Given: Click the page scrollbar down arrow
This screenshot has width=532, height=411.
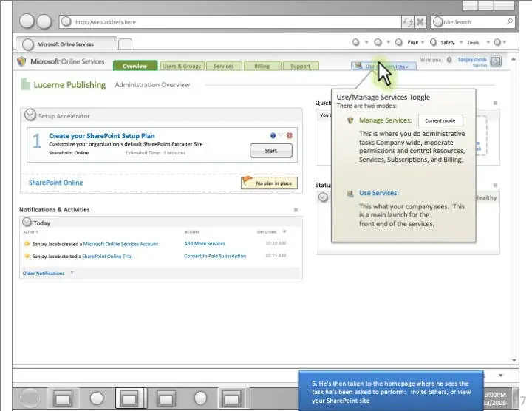Looking at the screenshot, I should point(514,361).
